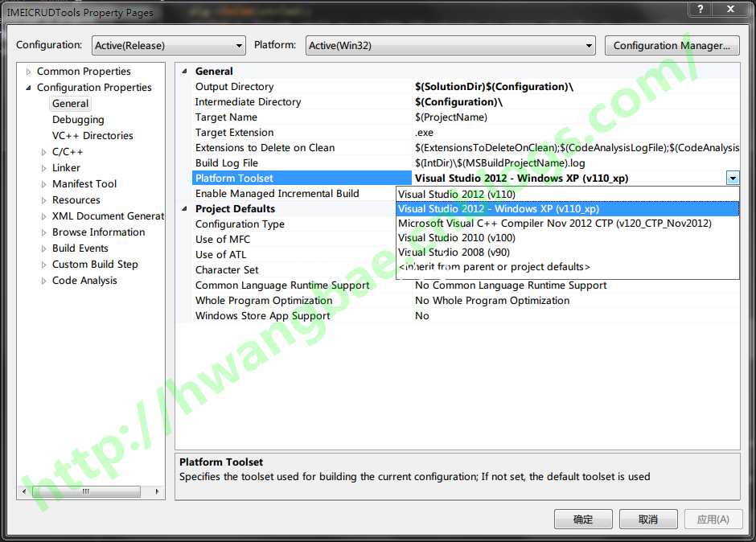Choose the v120_CTP_Nov2012 compiler toolset
The height and width of the screenshot is (542, 756).
pyautogui.click(x=568, y=224)
